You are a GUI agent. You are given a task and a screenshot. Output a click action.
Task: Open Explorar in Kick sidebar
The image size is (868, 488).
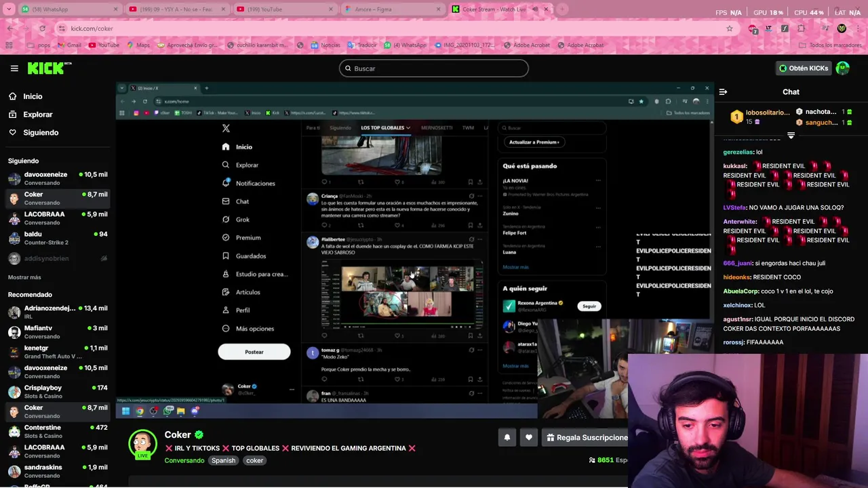pos(37,115)
